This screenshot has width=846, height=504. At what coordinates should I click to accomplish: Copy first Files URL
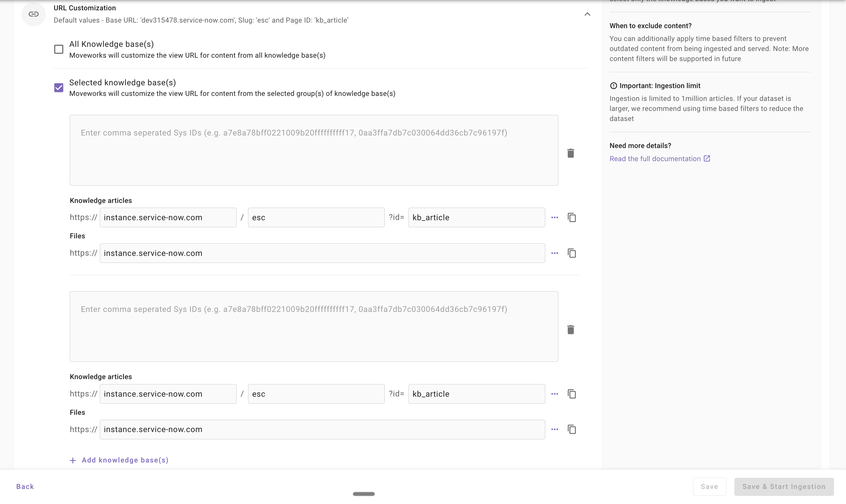tap(572, 253)
